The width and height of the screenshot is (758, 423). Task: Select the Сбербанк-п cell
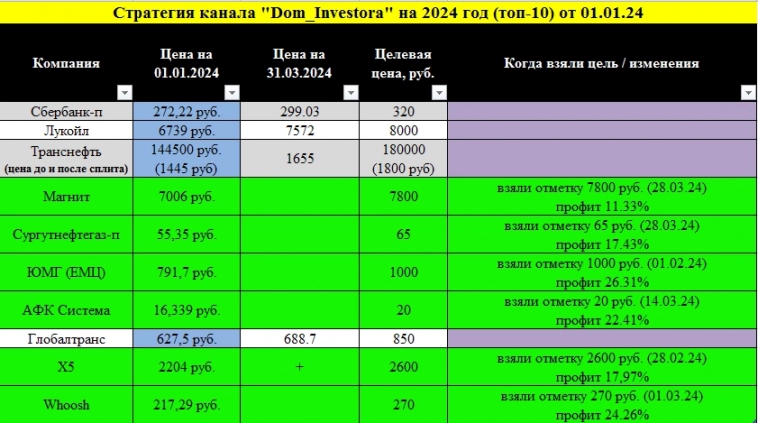tap(66, 112)
